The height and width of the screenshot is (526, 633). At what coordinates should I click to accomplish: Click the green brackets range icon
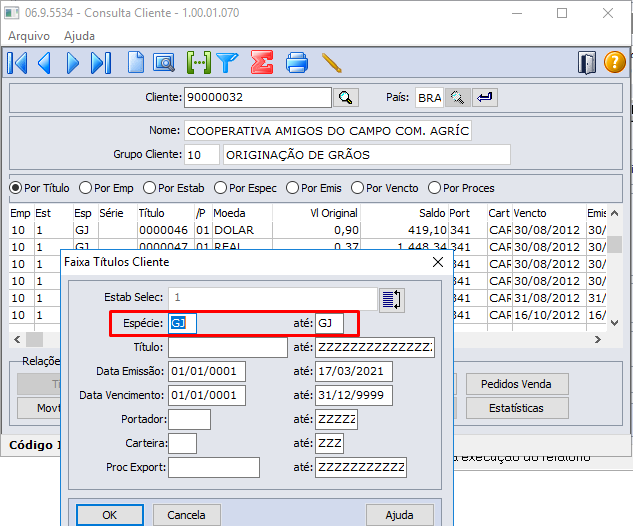click(199, 63)
